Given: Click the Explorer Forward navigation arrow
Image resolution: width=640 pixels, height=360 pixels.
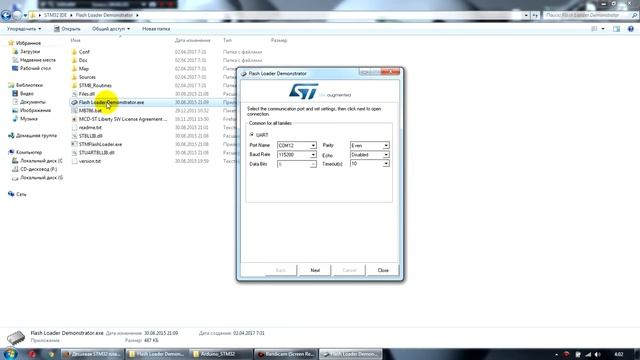Looking at the screenshot, I should tap(17, 16).
